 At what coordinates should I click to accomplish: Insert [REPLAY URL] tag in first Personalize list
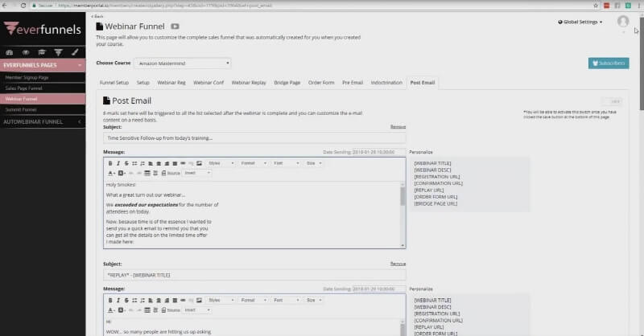tap(429, 191)
